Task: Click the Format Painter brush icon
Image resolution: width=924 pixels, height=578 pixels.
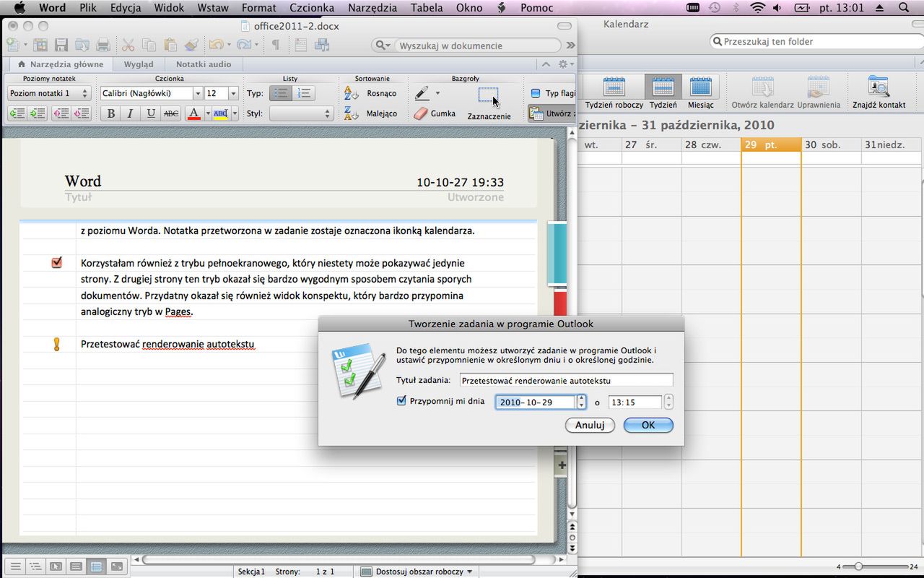Action: coord(191,45)
